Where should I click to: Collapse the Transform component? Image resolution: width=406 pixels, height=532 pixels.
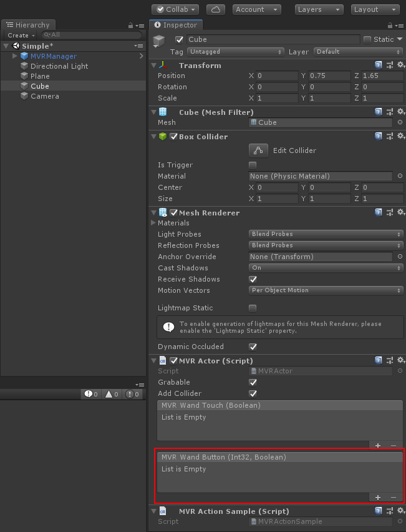(x=153, y=65)
